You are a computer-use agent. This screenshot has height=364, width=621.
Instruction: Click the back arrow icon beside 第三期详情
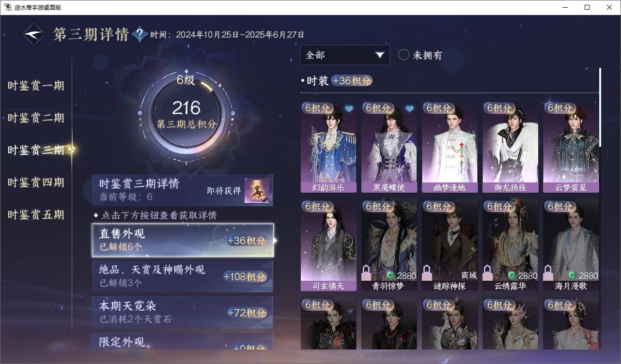(x=34, y=34)
